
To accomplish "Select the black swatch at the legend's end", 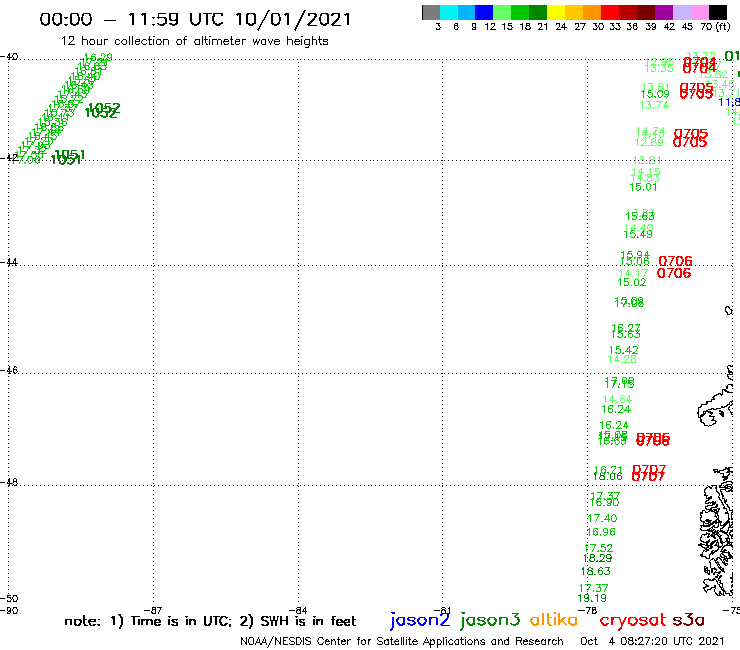I will click(717, 12).
